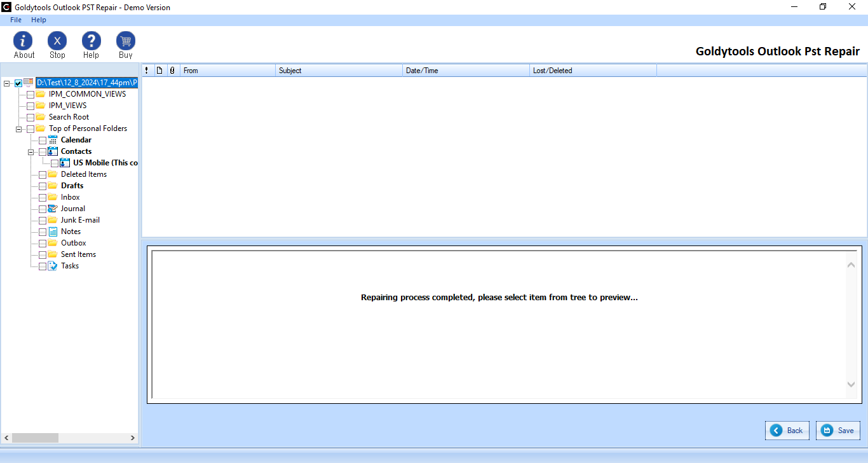Sort list by From column
This screenshot has height=463, width=868.
pos(228,71)
